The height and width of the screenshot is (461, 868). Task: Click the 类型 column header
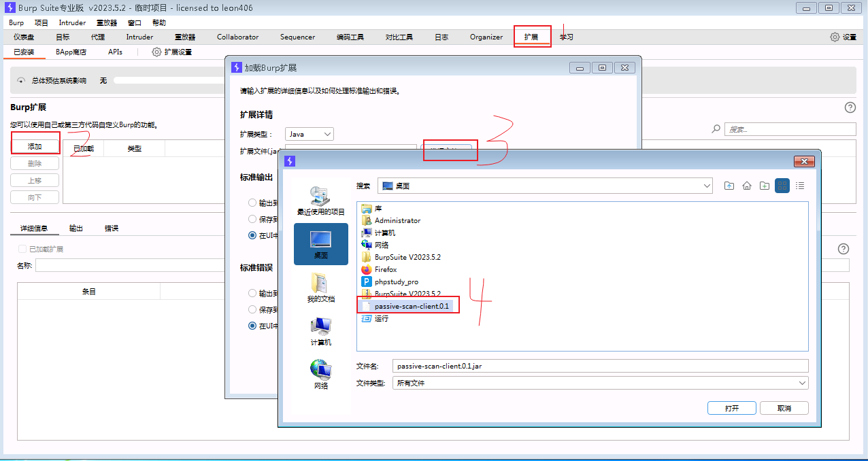tap(134, 148)
